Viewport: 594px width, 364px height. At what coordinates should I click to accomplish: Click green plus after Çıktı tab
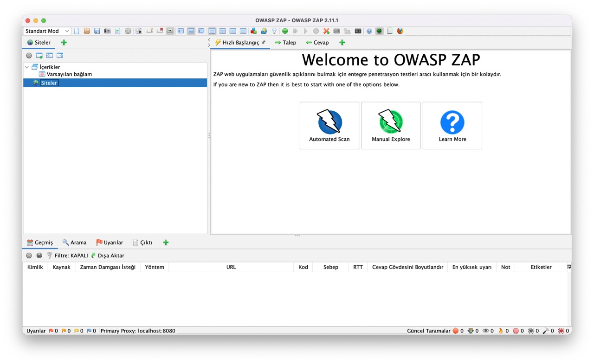(x=166, y=243)
